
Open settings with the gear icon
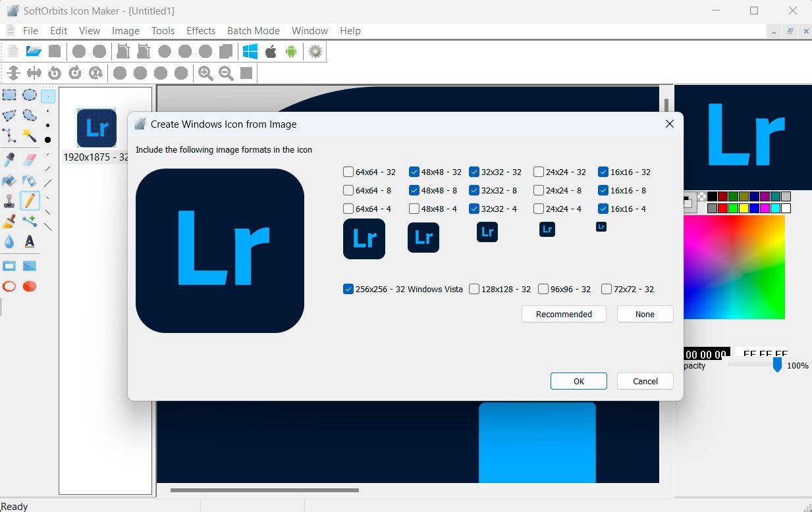(315, 51)
